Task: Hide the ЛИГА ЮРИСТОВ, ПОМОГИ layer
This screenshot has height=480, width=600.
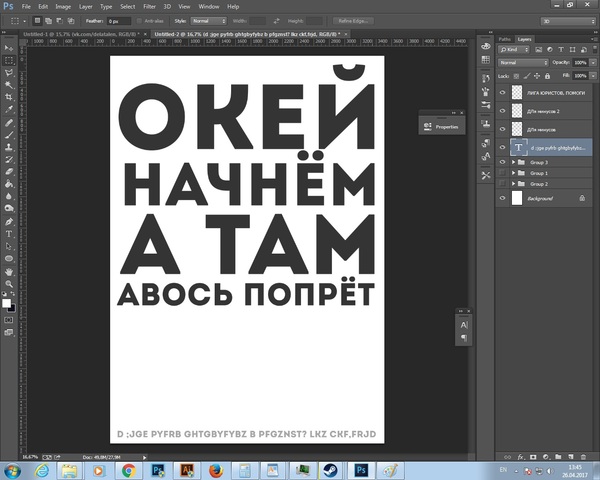Action: [x=502, y=91]
